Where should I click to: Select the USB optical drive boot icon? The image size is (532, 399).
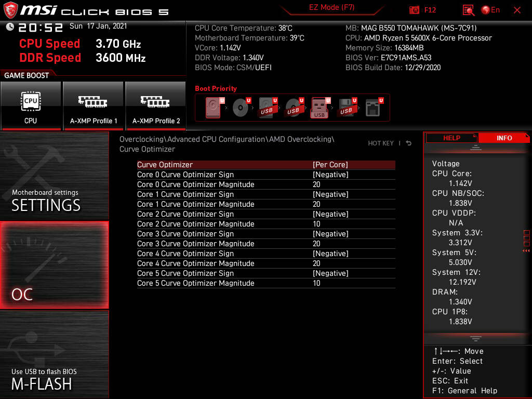click(x=294, y=108)
